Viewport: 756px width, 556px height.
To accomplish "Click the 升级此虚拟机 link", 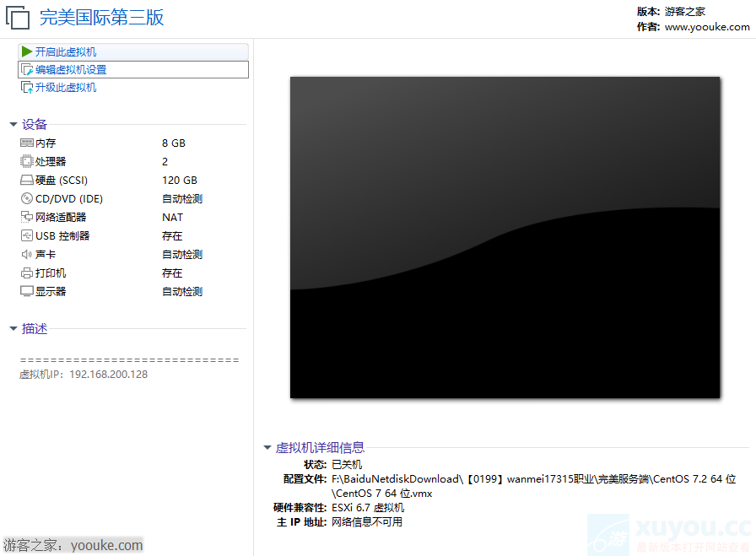I will tap(66, 88).
